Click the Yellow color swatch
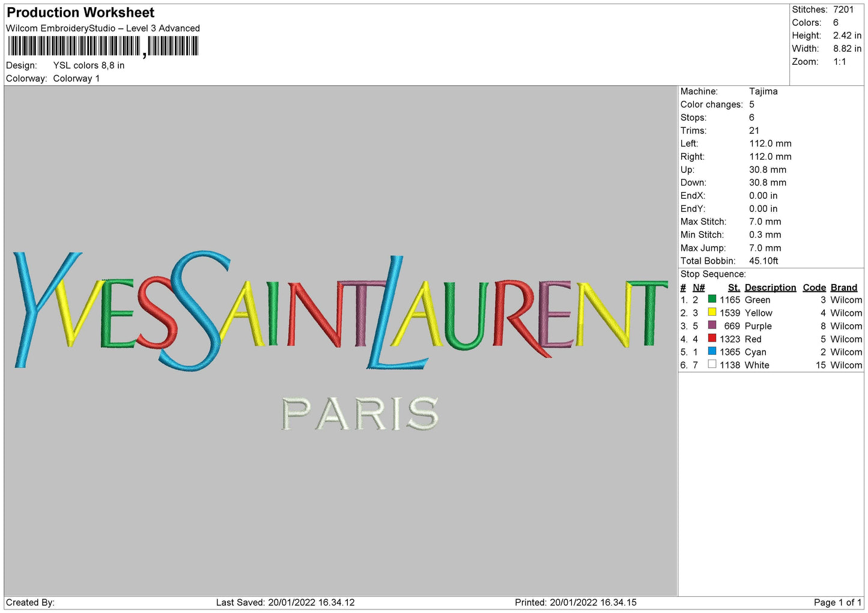Viewport: 868px width, 613px height. click(712, 312)
